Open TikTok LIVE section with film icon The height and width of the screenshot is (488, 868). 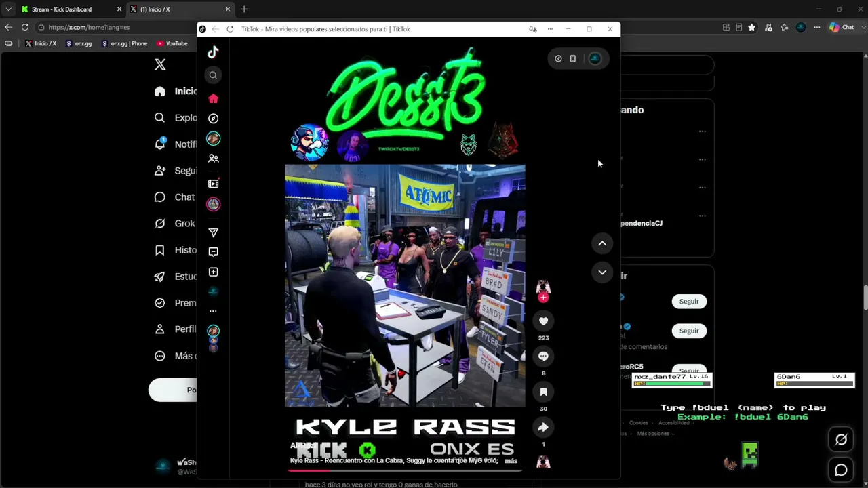(213, 184)
